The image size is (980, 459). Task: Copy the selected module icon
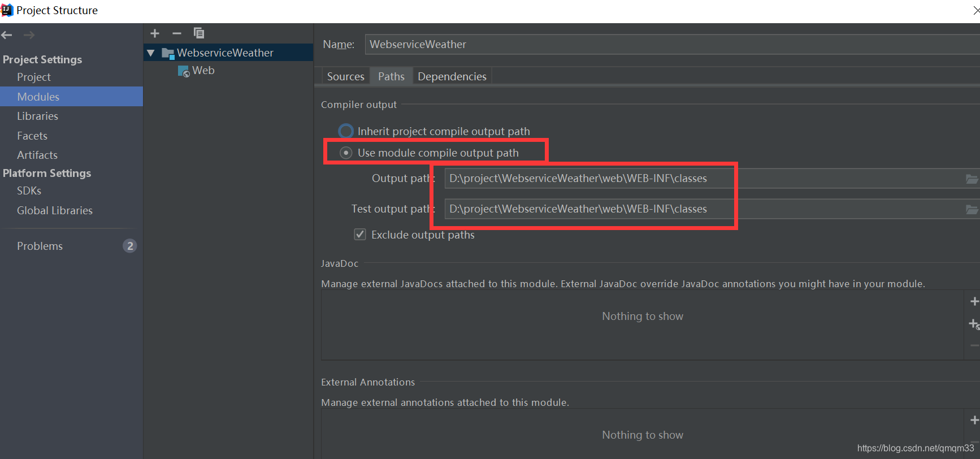pyautogui.click(x=199, y=33)
